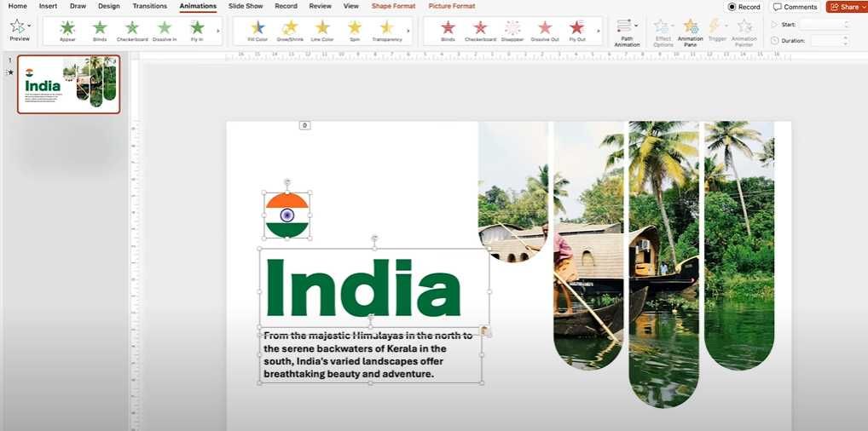
Task: Switch to the Slide Show tab
Action: coord(246,6)
